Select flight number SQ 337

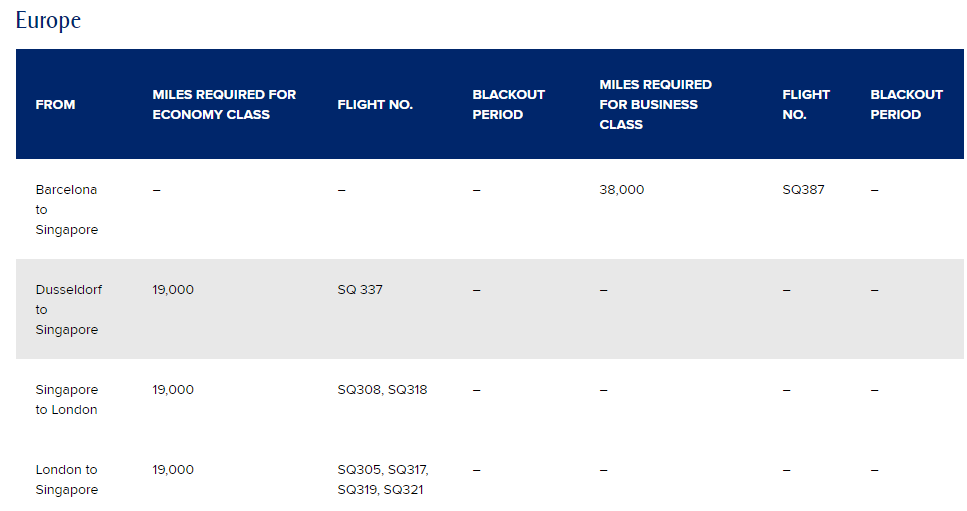(360, 289)
